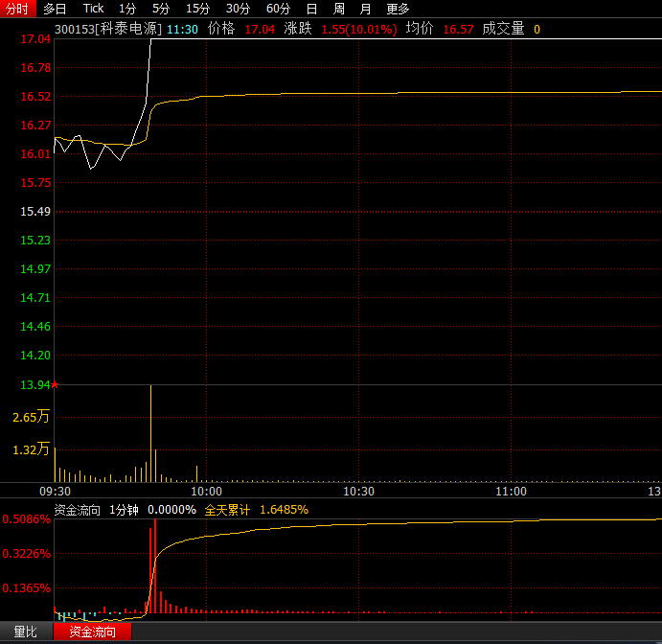
Task: Click the 13.94 lower limit axis label
Action: pos(35,384)
